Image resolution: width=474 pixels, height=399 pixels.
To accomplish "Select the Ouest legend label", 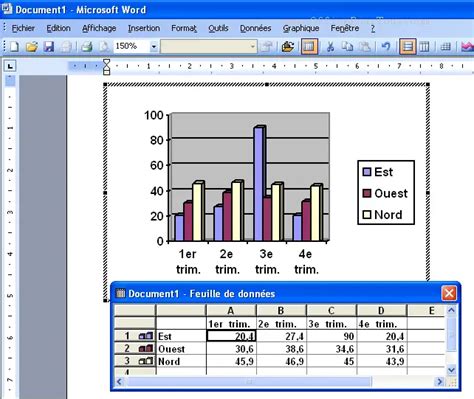I will click(x=391, y=193).
